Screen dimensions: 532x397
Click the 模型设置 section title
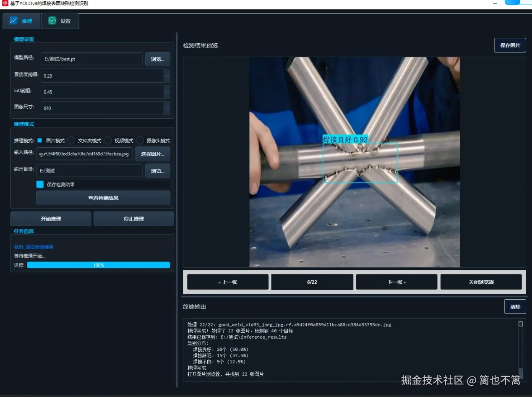click(x=24, y=39)
